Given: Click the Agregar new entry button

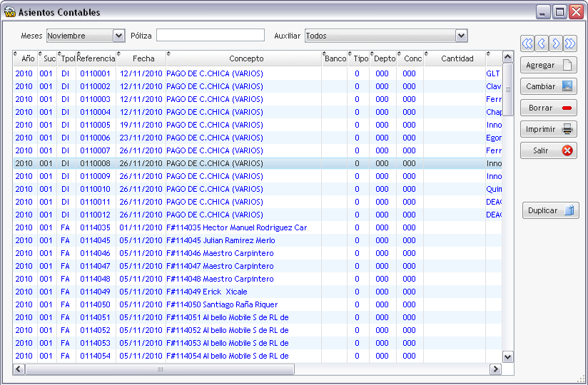Looking at the screenshot, I should click(x=549, y=65).
